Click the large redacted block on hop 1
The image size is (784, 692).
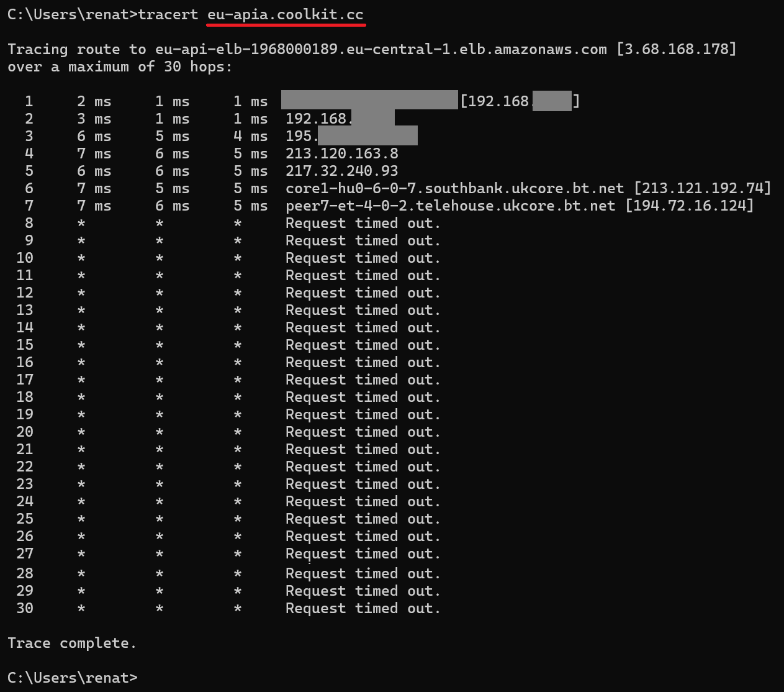(x=369, y=101)
